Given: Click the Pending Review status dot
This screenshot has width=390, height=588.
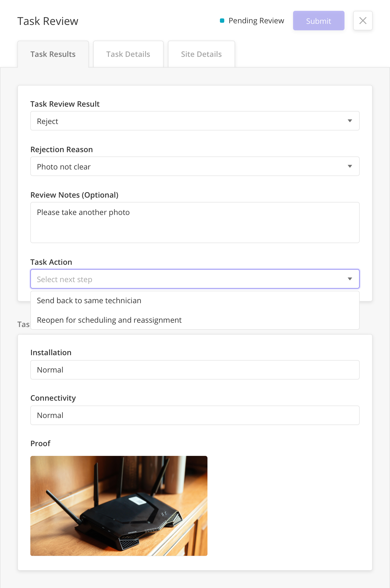Looking at the screenshot, I should (222, 21).
